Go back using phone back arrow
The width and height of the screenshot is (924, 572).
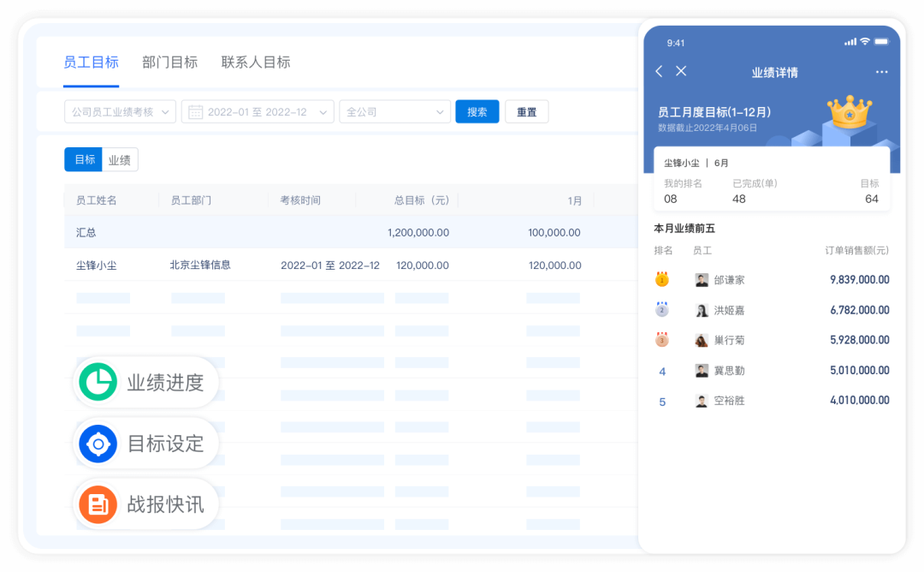(660, 71)
